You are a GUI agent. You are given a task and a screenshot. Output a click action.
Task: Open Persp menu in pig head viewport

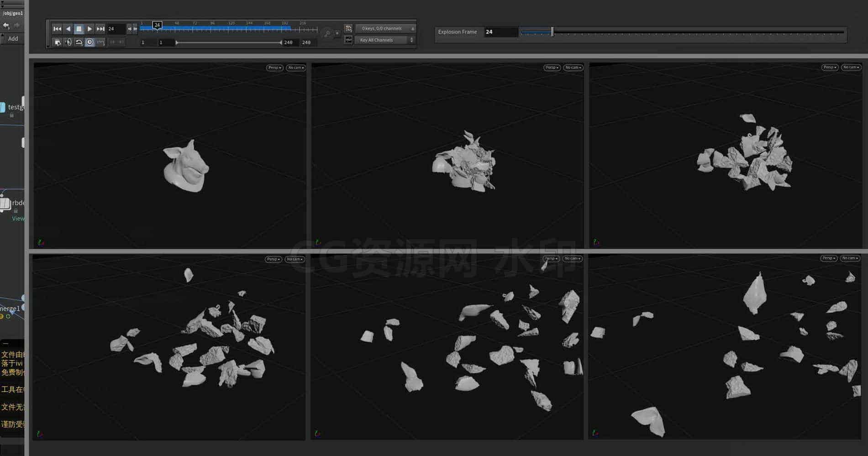tap(275, 68)
